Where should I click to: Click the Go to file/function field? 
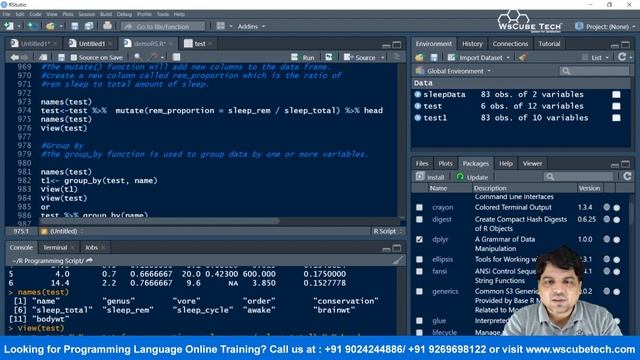162,27
